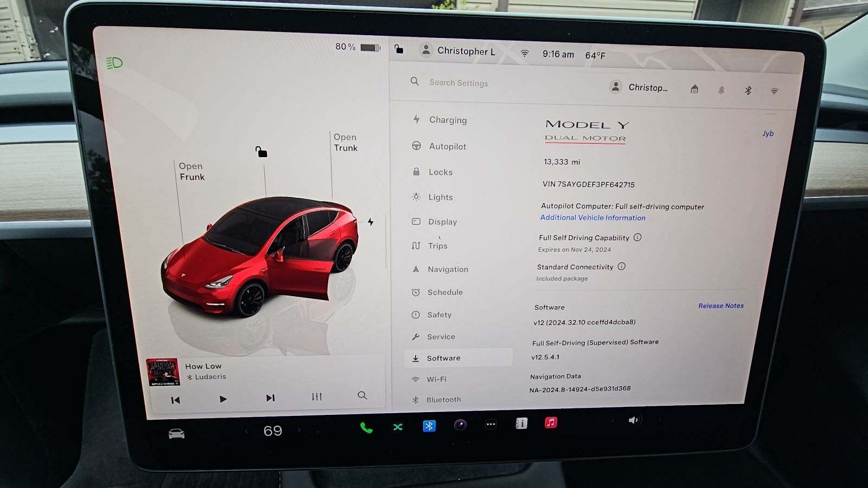Tap the Bluetooth app icon in dock
The width and height of the screenshot is (868, 488).
tap(429, 426)
